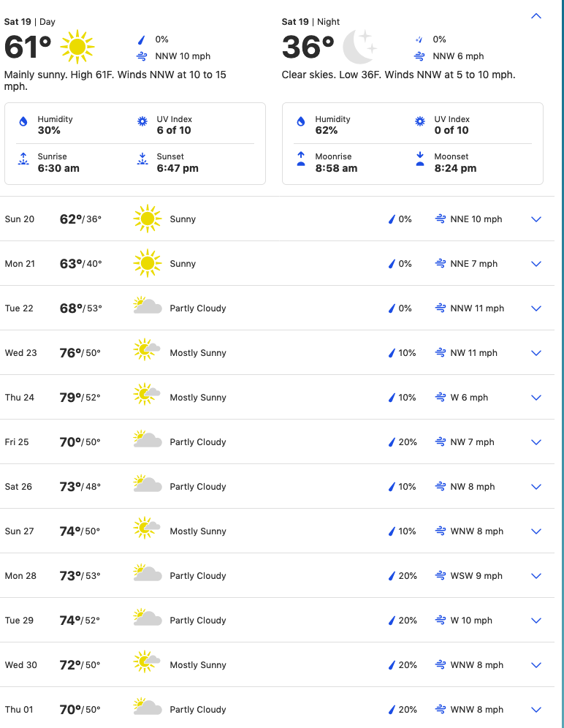Click the Mostly Sunny icon for Thu 24

click(x=147, y=395)
